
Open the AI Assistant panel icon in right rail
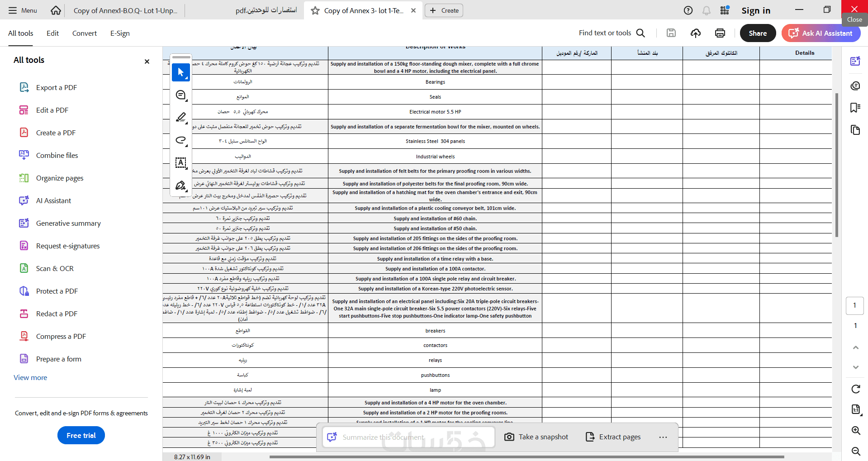click(x=855, y=62)
